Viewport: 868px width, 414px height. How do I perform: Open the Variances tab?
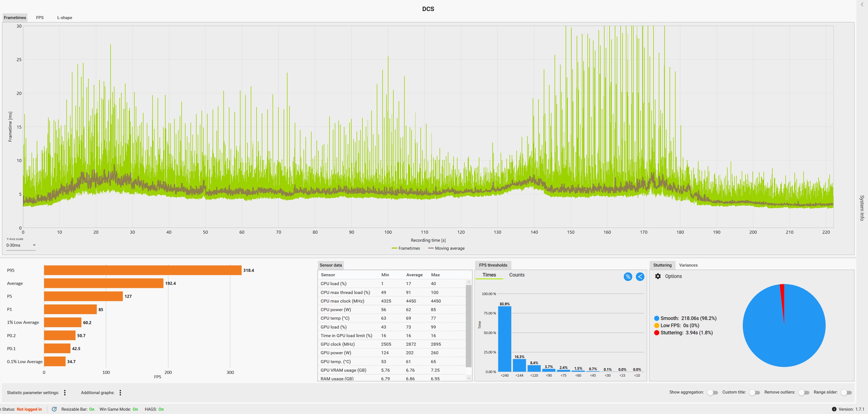(x=688, y=265)
